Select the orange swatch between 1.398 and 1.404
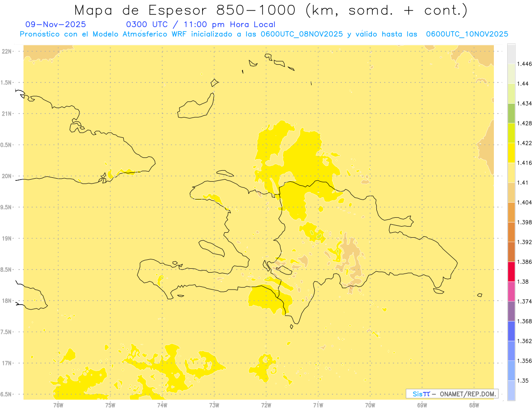Viewport: 532px width, 411px height. click(511, 212)
